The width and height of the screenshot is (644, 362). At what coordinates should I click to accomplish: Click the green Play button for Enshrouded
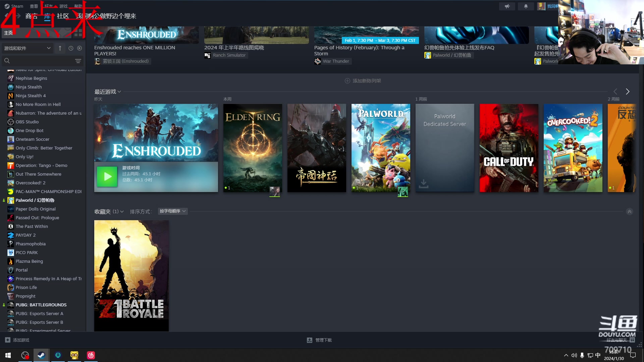point(107,176)
